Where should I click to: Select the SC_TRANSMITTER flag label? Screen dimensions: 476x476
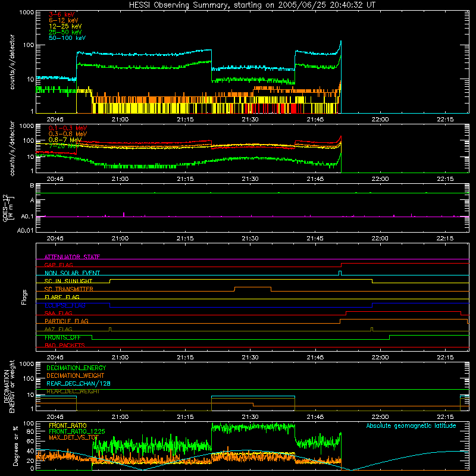point(68,289)
